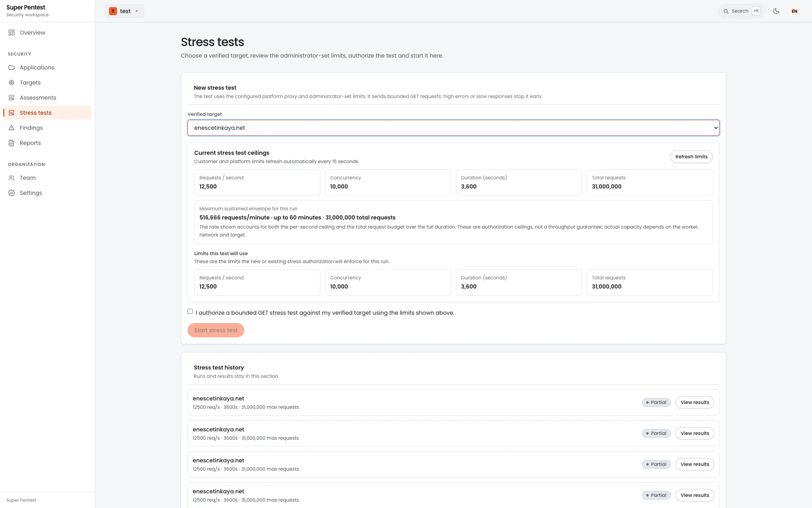Click the orange T workspace badge
812x508 pixels.
[x=113, y=11]
